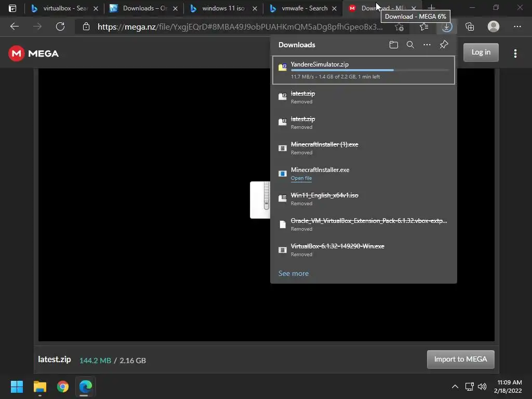Click the See more link

click(294, 273)
